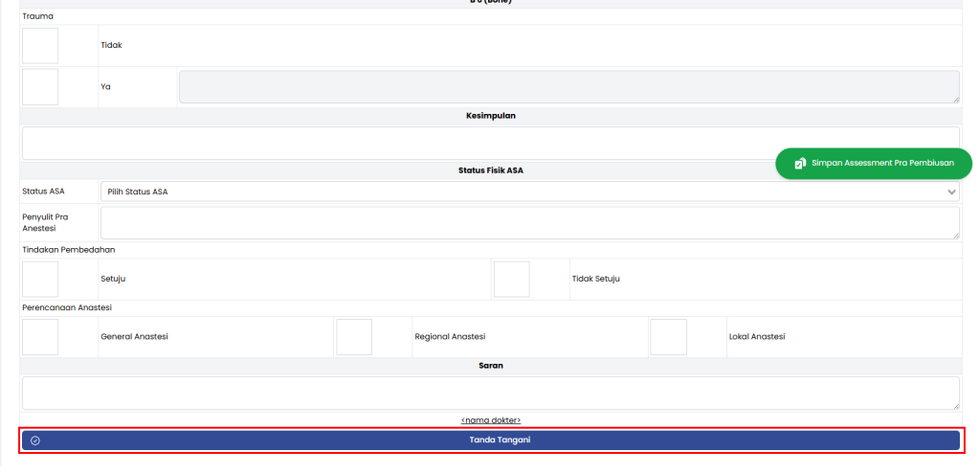
Task: Click the save icon in the Simpan Assessment button
Action: click(x=799, y=164)
